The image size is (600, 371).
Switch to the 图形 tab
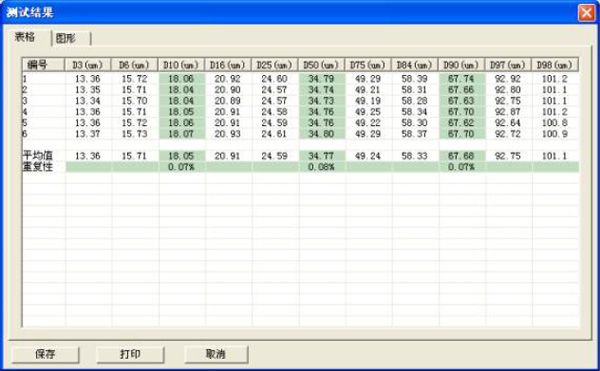pyautogui.click(x=71, y=38)
